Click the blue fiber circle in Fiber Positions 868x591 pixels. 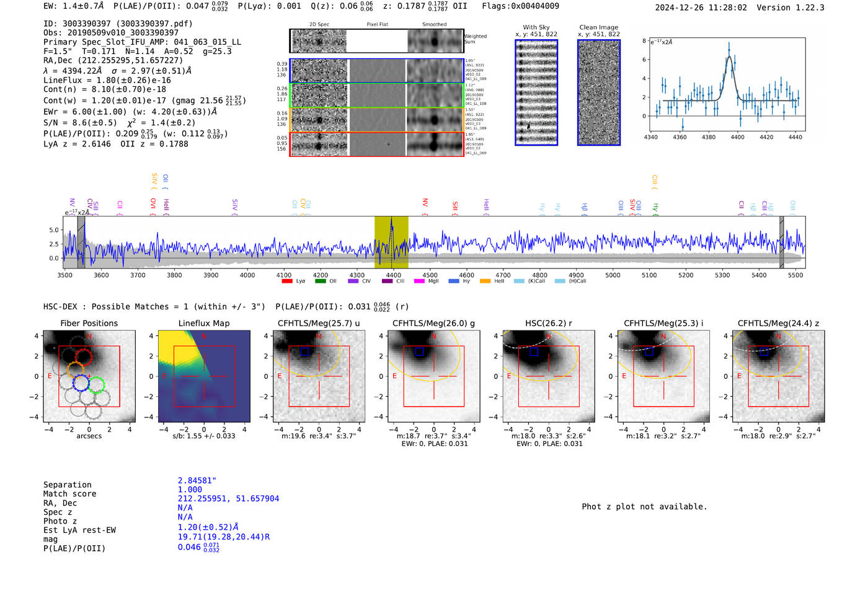click(x=81, y=383)
